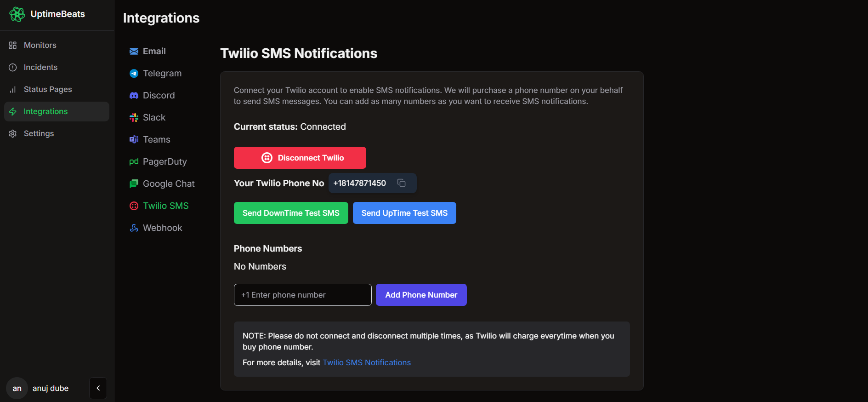Select the Twilio SMS integration icon
This screenshot has width=868, height=402.
133,206
